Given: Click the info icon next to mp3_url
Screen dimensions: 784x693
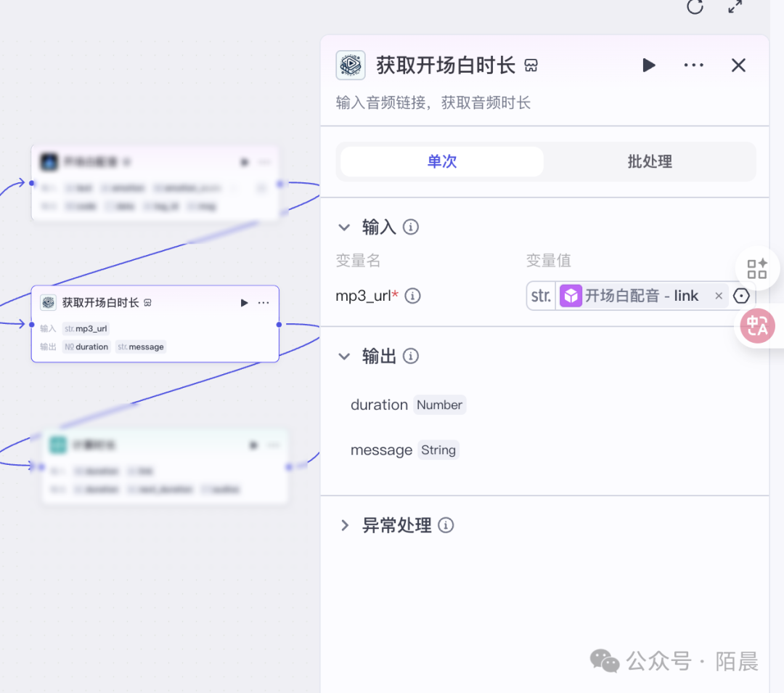Looking at the screenshot, I should (412, 296).
